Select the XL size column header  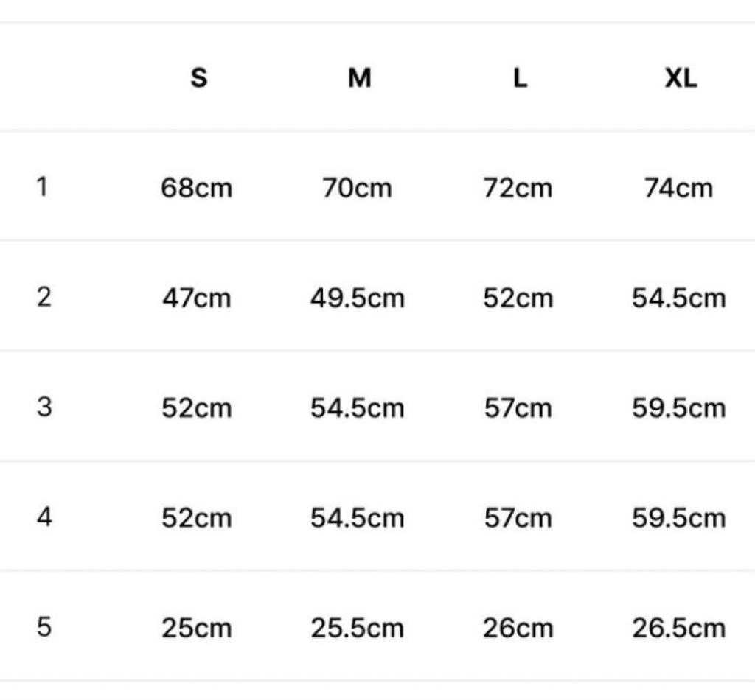click(681, 77)
